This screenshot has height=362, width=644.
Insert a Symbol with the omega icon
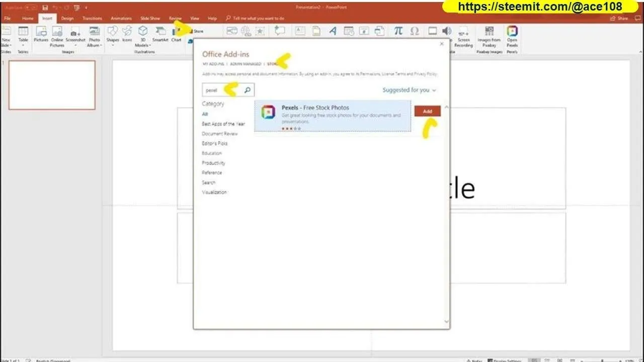pos(414,31)
